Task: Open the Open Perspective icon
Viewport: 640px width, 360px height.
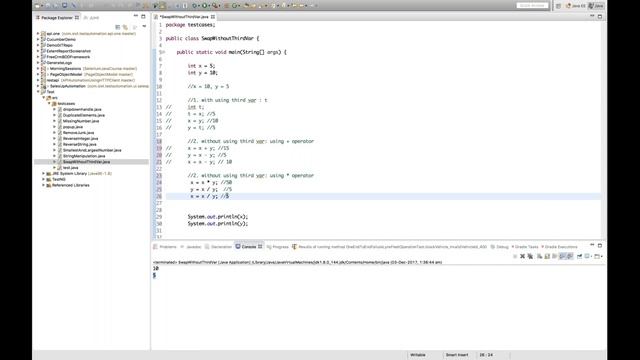Action: tap(558, 6)
